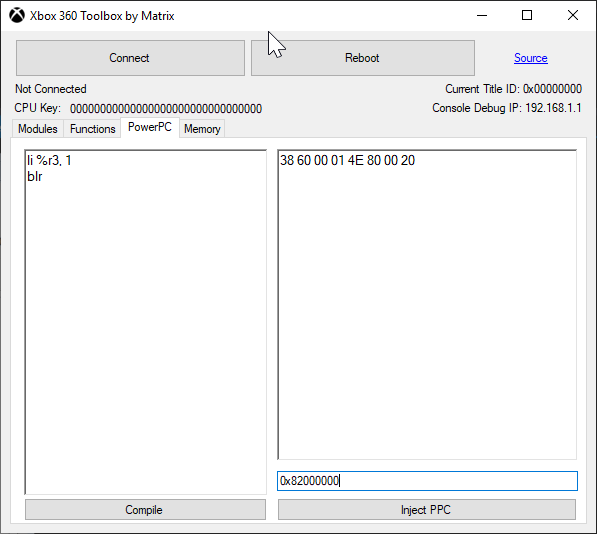Close the Xbox 360 Toolbox window
The width and height of the screenshot is (597, 534).
click(x=573, y=16)
